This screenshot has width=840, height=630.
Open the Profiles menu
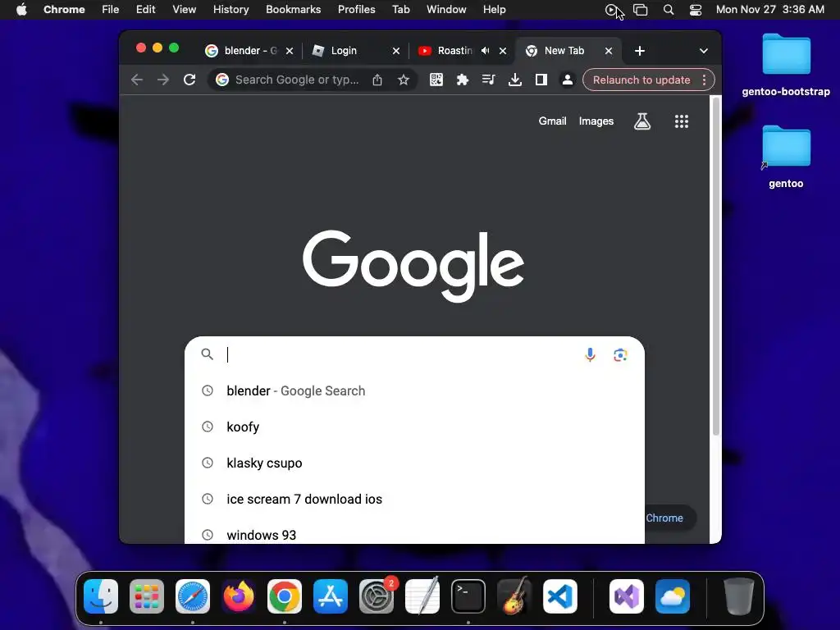(356, 9)
